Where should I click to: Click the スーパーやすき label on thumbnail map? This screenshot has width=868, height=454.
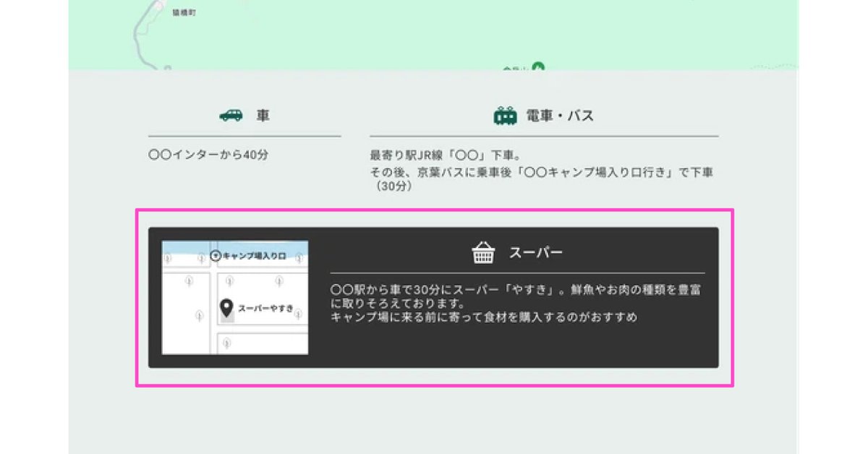pos(266,309)
